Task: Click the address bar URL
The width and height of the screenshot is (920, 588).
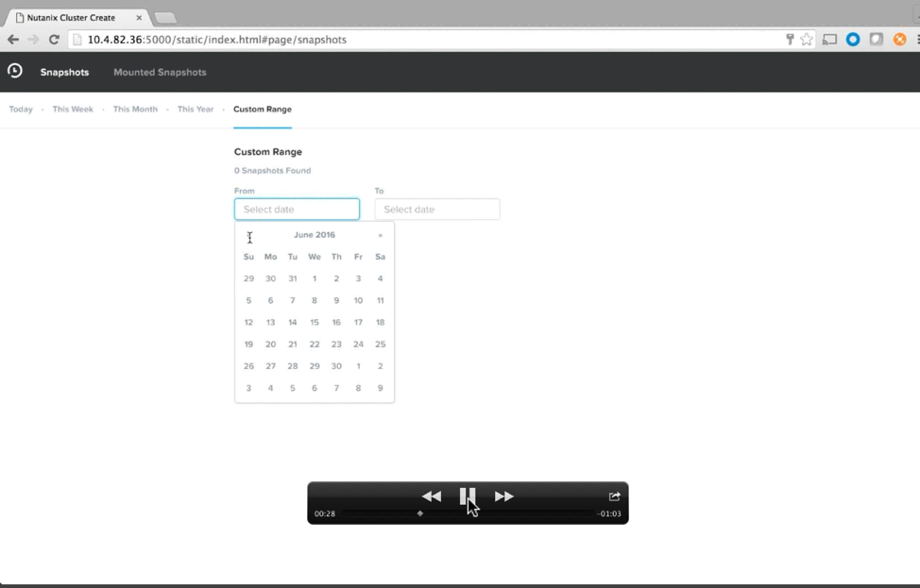Action: pos(217,40)
